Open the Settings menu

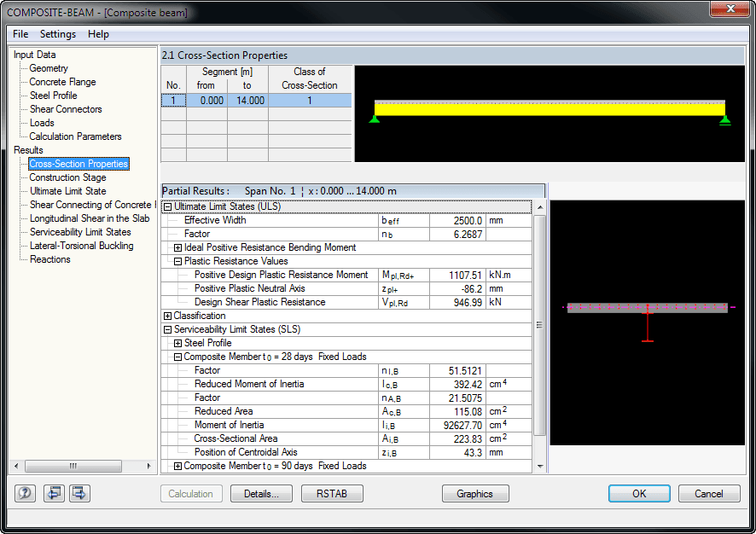[58, 34]
